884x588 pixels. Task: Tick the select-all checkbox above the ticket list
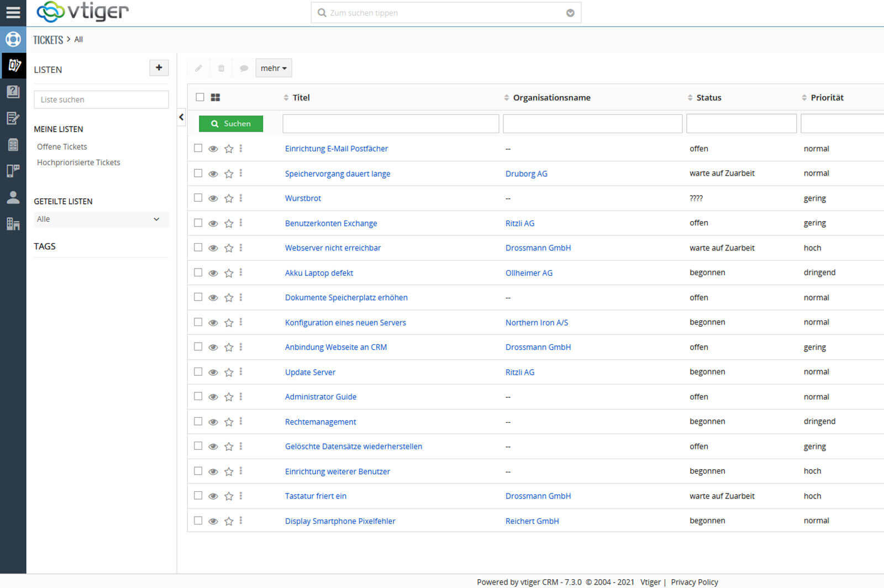200,97
